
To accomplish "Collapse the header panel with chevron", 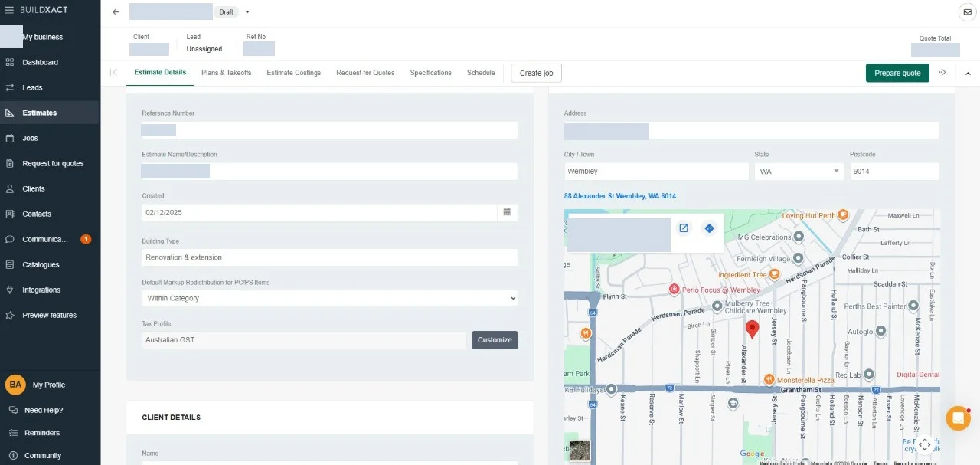I will point(968,74).
